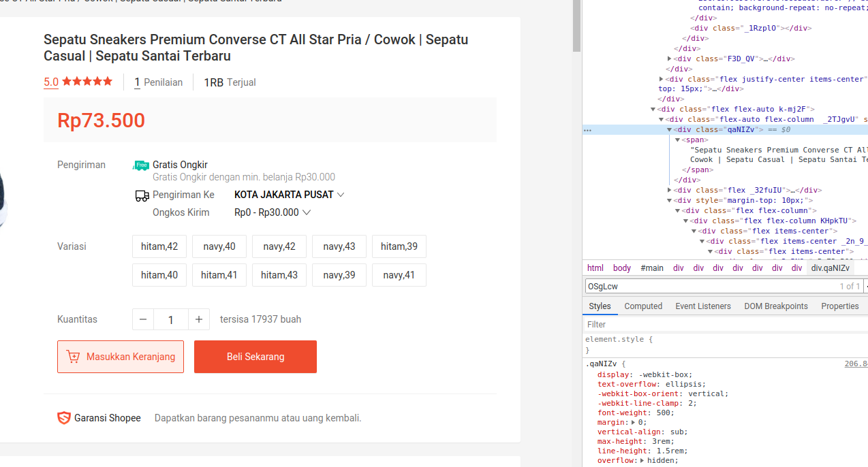868x467 pixels.
Task: Open the KOTA JAKARTA PUSAT destination dropdown
Action: 289,195
